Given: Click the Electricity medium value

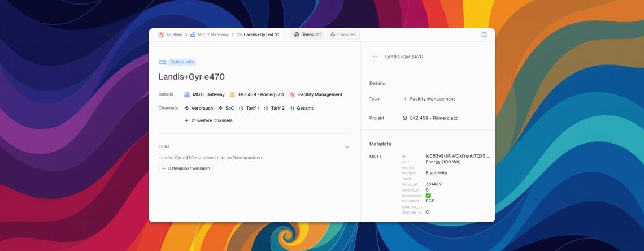Looking at the screenshot, I should (437, 173).
